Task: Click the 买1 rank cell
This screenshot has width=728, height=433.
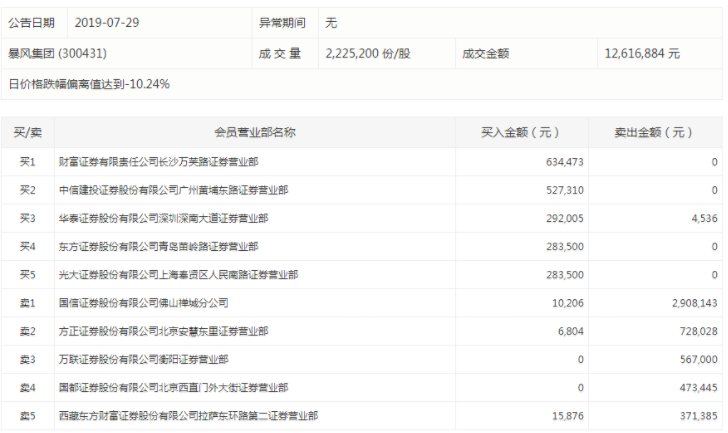Action: pos(27,162)
